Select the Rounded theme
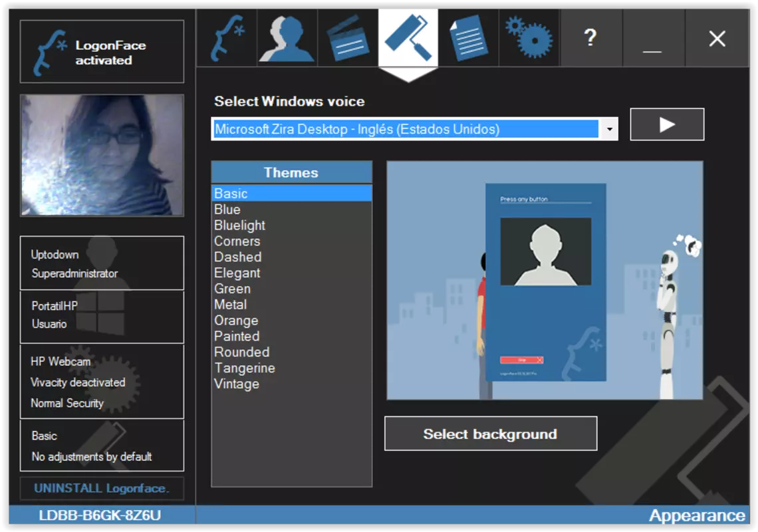The width and height of the screenshot is (758, 532). pyautogui.click(x=291, y=352)
